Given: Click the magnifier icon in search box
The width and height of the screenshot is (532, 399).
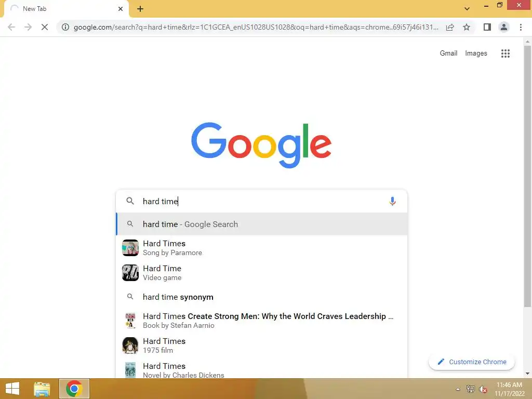Looking at the screenshot, I should click(130, 201).
